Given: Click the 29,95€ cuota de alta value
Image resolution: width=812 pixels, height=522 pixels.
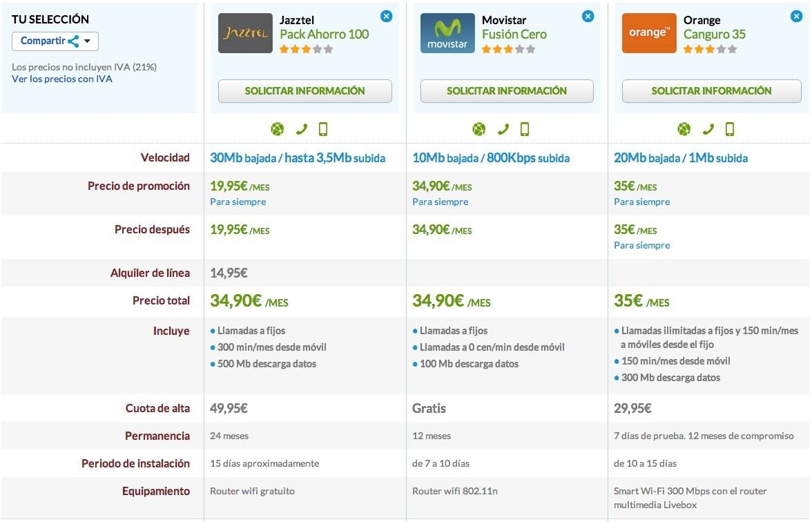Looking at the screenshot, I should point(632,409).
